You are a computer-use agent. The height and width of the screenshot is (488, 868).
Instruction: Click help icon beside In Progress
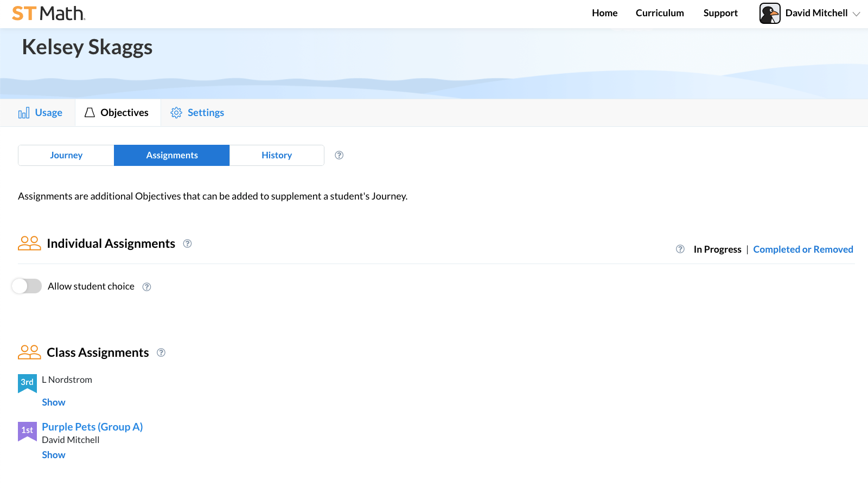point(680,249)
